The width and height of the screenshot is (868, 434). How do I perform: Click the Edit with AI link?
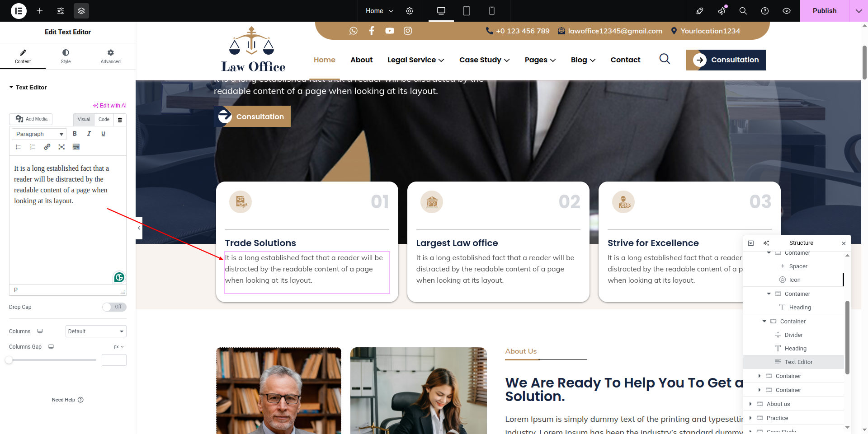110,106
